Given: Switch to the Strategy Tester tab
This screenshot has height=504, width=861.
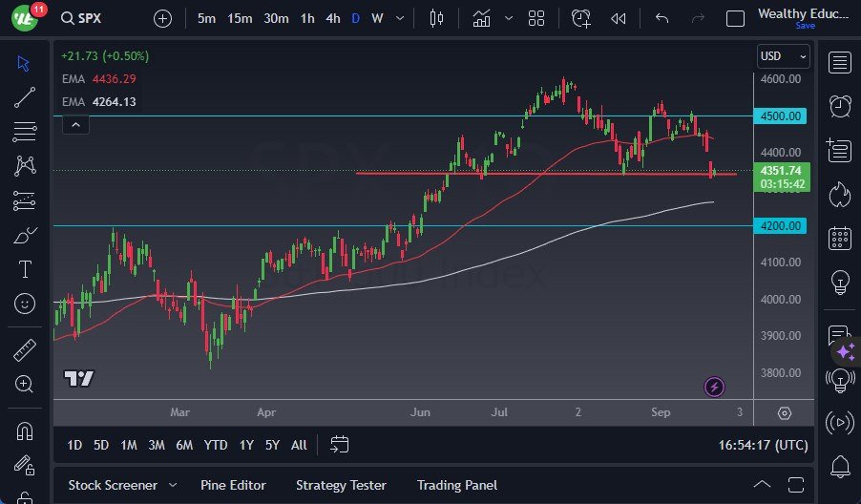Looking at the screenshot, I should [x=341, y=485].
